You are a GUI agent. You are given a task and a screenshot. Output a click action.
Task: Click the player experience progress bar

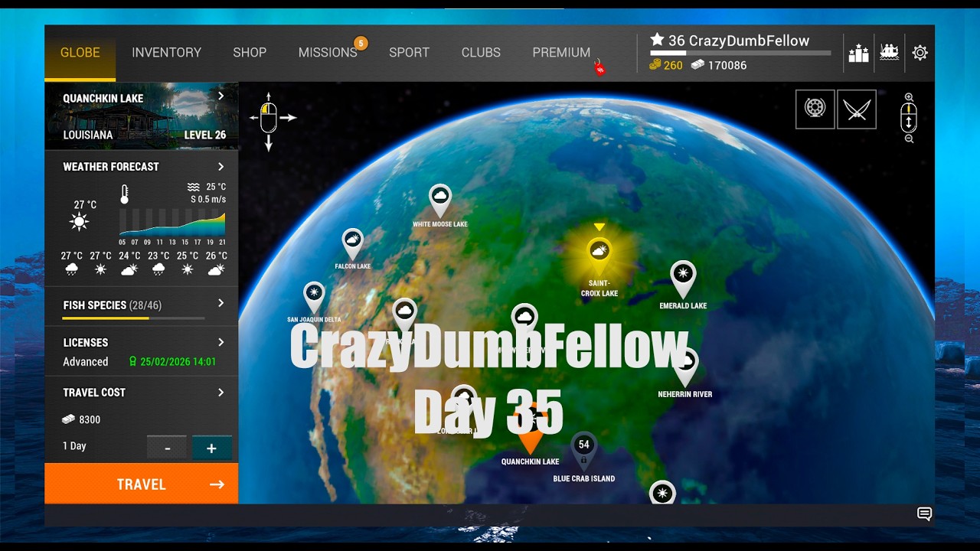740,54
